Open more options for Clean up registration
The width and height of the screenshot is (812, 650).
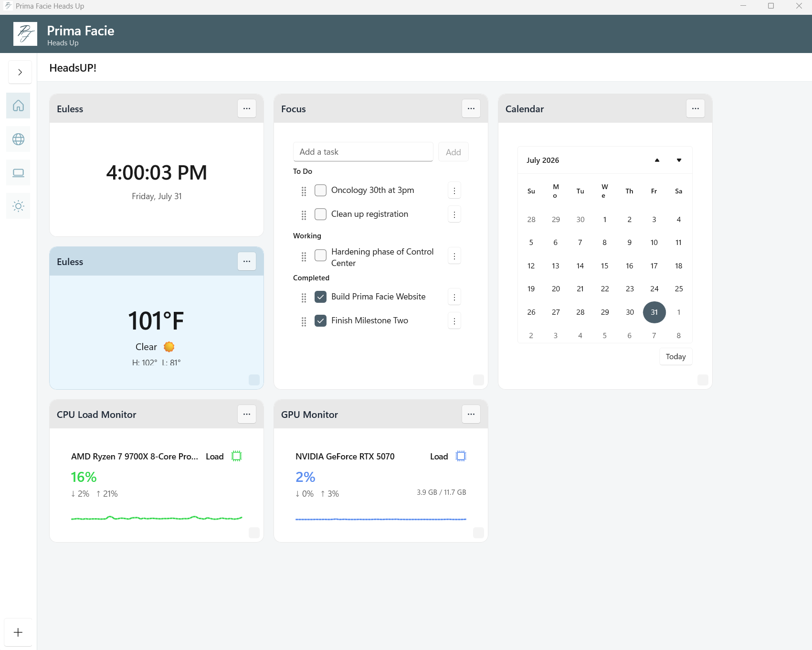pyautogui.click(x=454, y=214)
